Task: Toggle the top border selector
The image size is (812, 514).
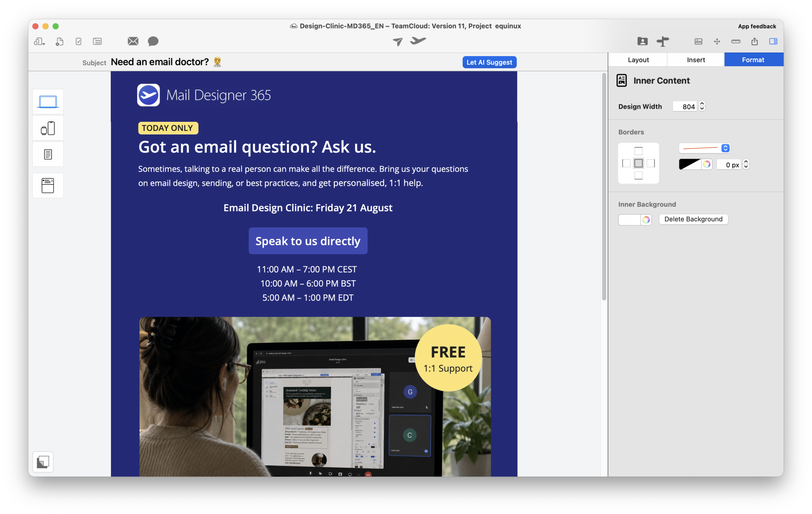Action: pyautogui.click(x=638, y=151)
